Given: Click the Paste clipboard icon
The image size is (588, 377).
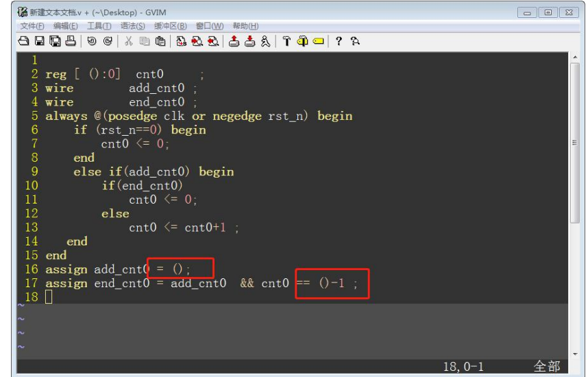Looking at the screenshot, I should pos(160,41).
